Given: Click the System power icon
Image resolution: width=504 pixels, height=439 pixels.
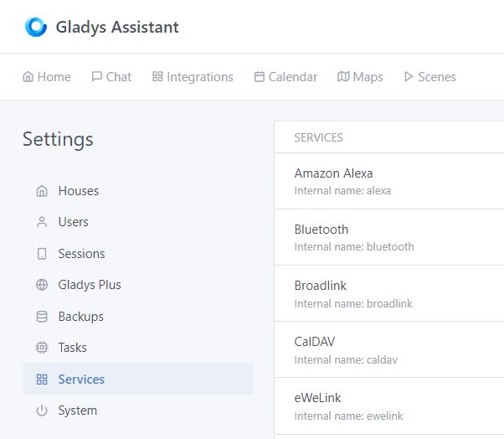Looking at the screenshot, I should pos(42,411).
